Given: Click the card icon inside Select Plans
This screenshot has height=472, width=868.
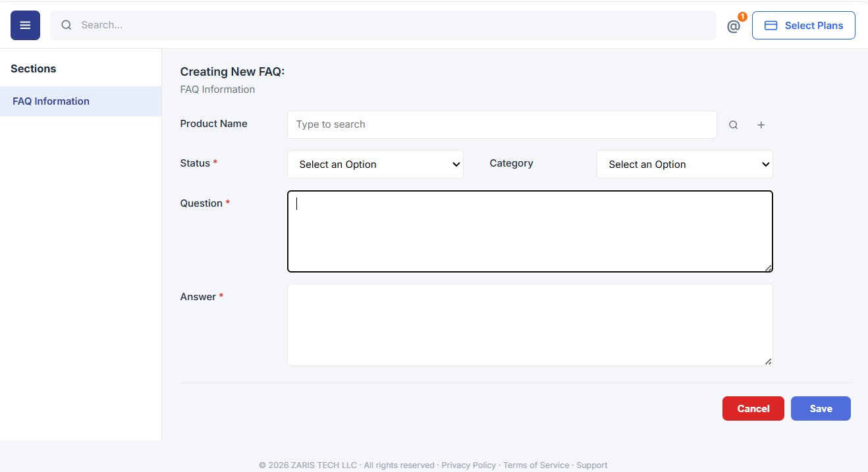Looking at the screenshot, I should [771, 26].
